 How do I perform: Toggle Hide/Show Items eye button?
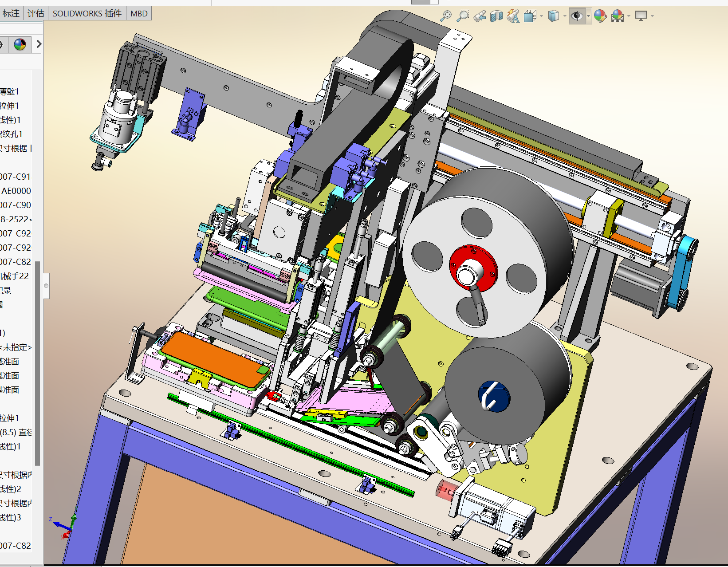coord(577,16)
